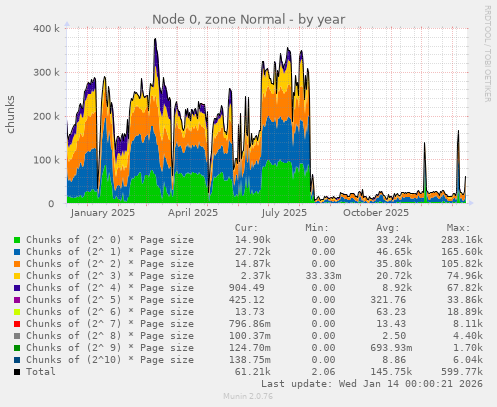The width and height of the screenshot is (497, 407).
Task: Click the 'Total' legend label
Action: coord(41,372)
